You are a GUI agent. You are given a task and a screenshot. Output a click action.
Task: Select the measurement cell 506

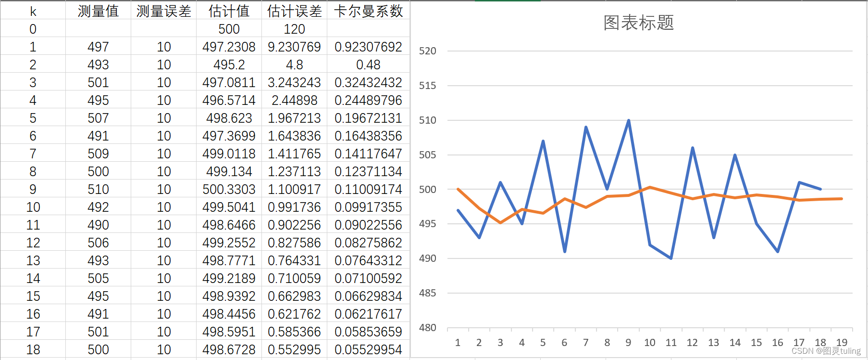(98, 243)
